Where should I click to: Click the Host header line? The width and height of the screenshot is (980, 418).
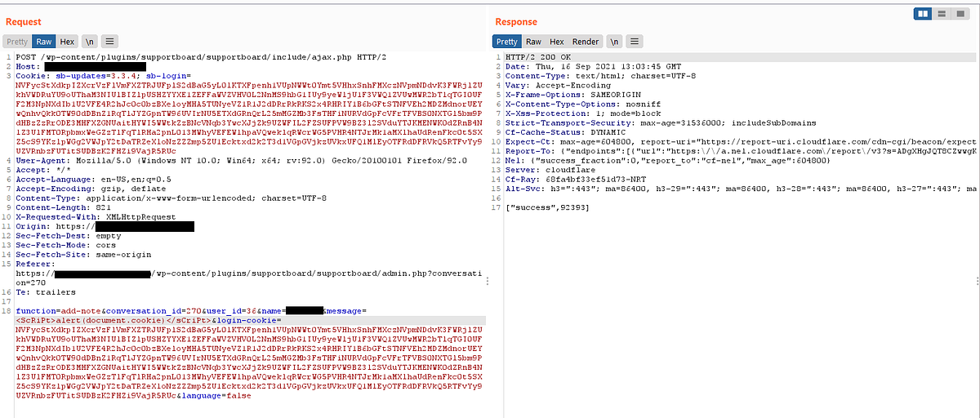click(x=81, y=65)
